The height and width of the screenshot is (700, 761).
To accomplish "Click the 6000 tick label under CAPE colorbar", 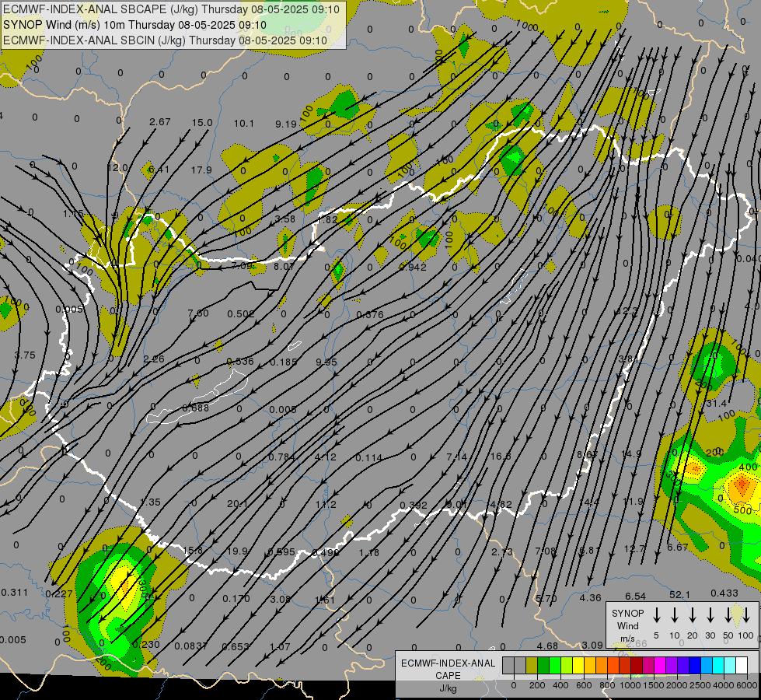I will pos(746,685).
